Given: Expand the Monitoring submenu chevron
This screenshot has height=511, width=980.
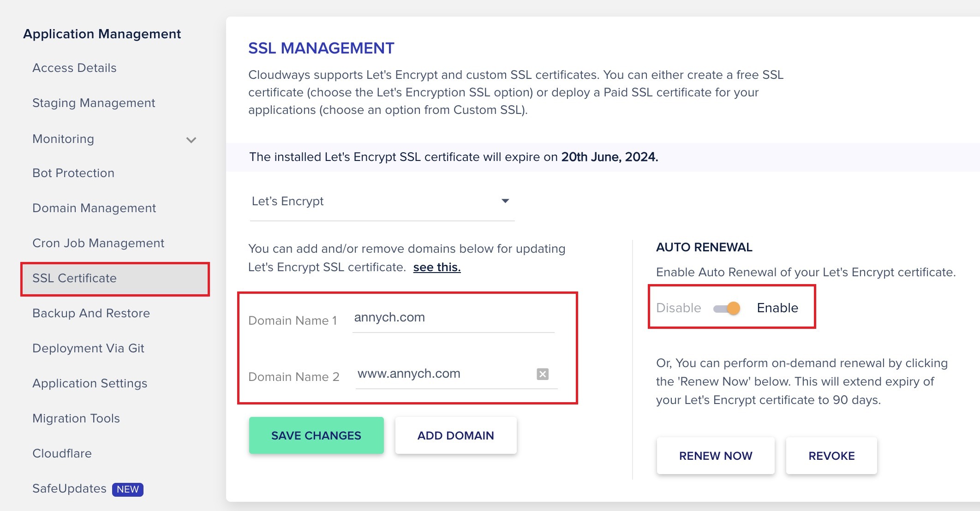Looking at the screenshot, I should coord(191,140).
